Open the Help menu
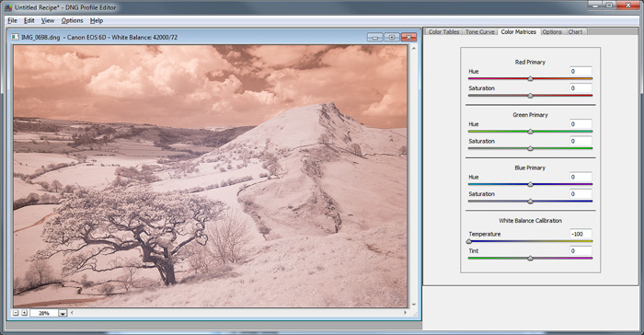The image size is (644, 335). click(x=97, y=20)
